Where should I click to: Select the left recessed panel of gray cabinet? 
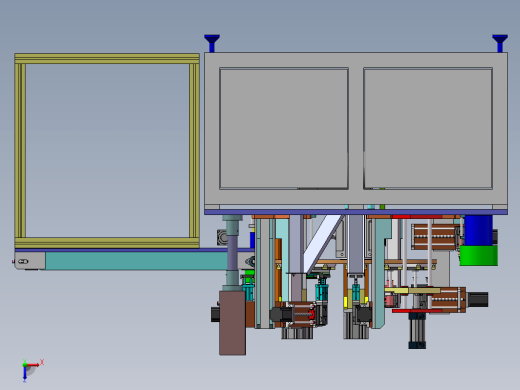coord(284,128)
